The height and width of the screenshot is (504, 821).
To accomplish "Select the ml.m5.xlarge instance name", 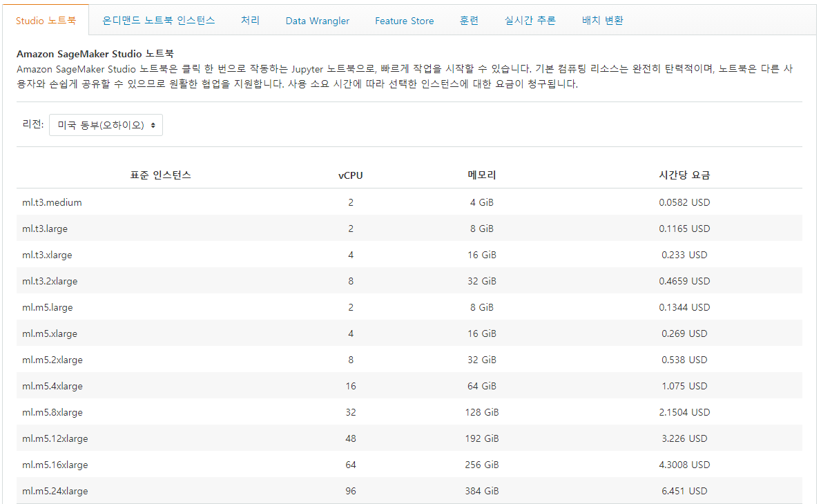I will pyautogui.click(x=50, y=333).
